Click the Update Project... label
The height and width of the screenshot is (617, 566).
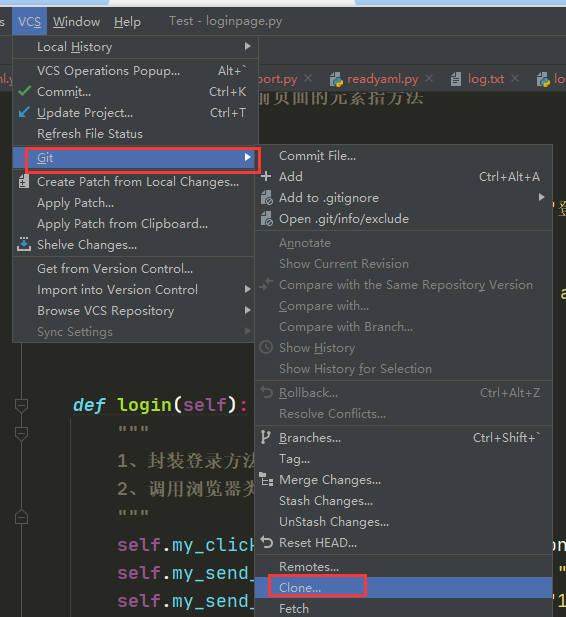tap(85, 113)
